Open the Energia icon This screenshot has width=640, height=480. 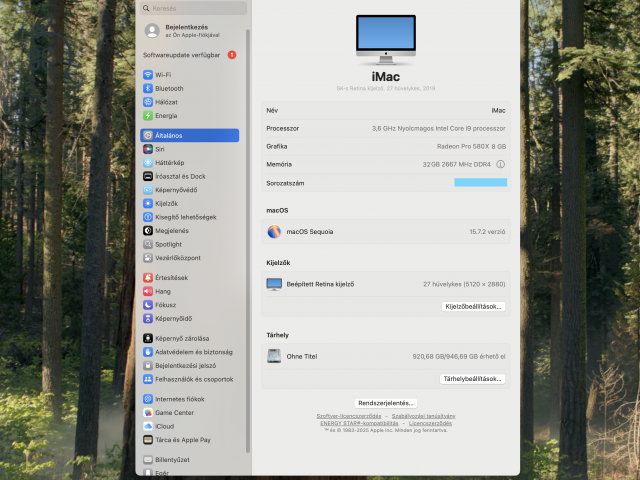point(148,116)
